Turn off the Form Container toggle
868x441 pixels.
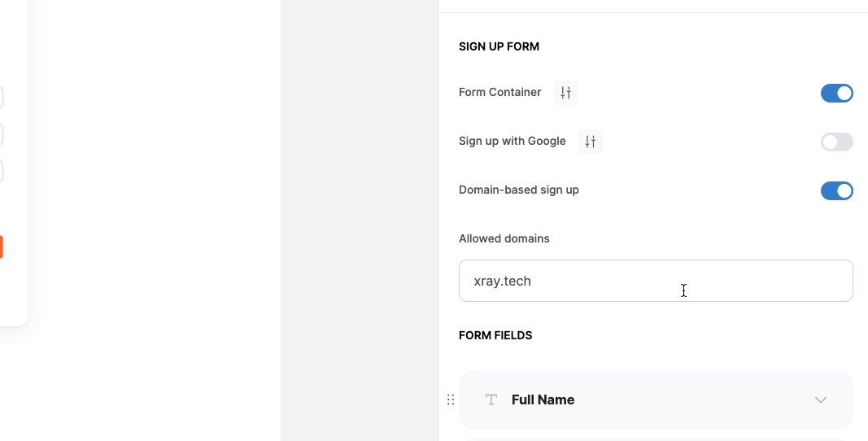tap(836, 93)
